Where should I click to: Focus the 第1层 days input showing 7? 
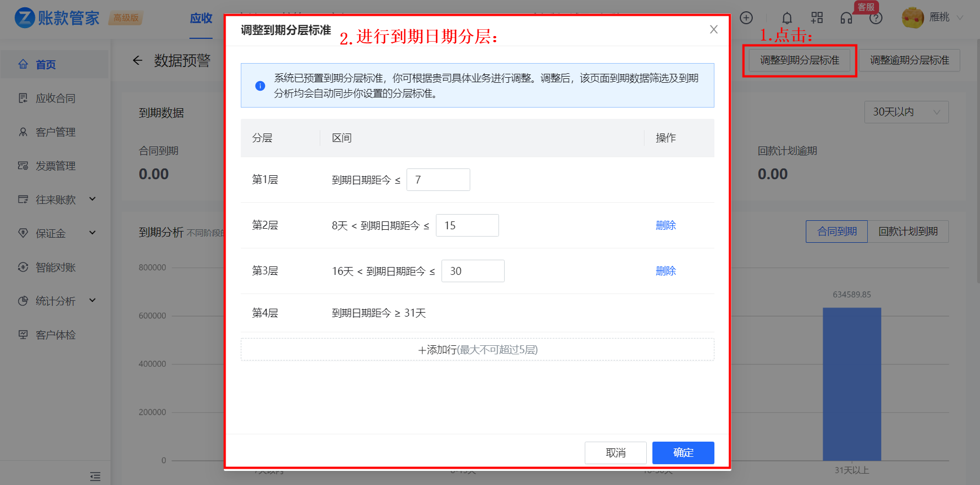point(438,180)
